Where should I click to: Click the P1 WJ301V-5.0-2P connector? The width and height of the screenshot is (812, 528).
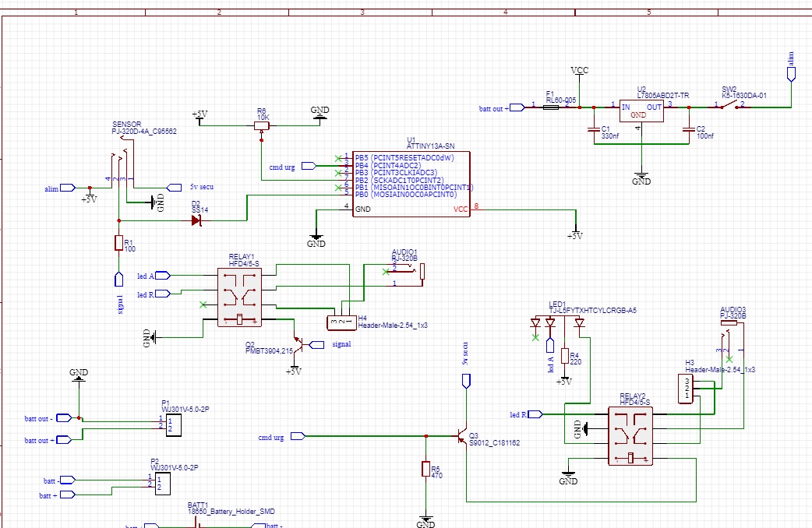(174, 425)
